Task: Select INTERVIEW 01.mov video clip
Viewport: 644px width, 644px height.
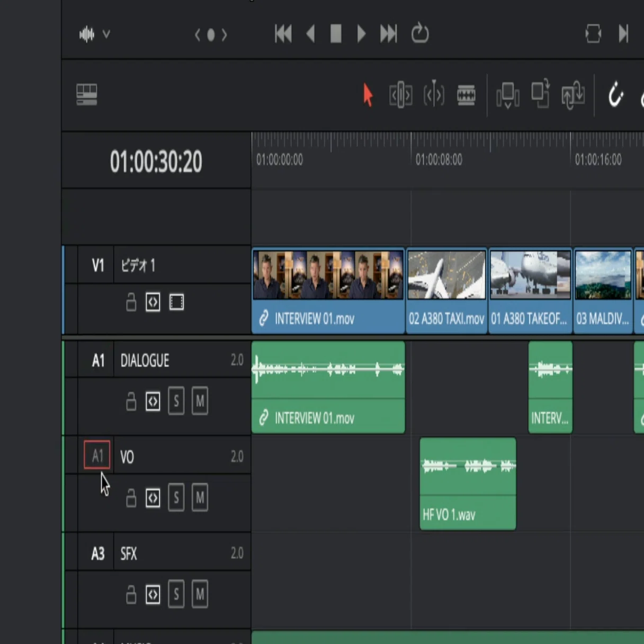Action: tap(328, 291)
